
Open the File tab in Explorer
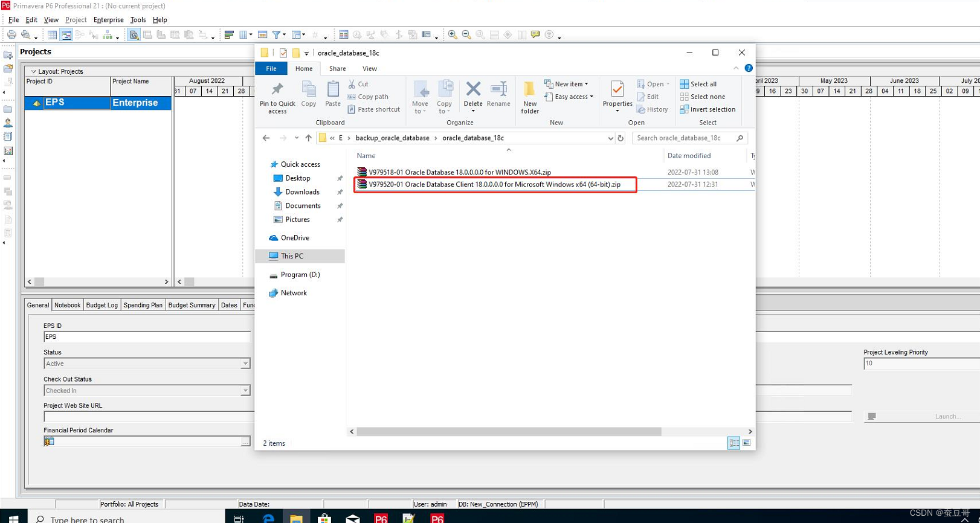tap(271, 68)
